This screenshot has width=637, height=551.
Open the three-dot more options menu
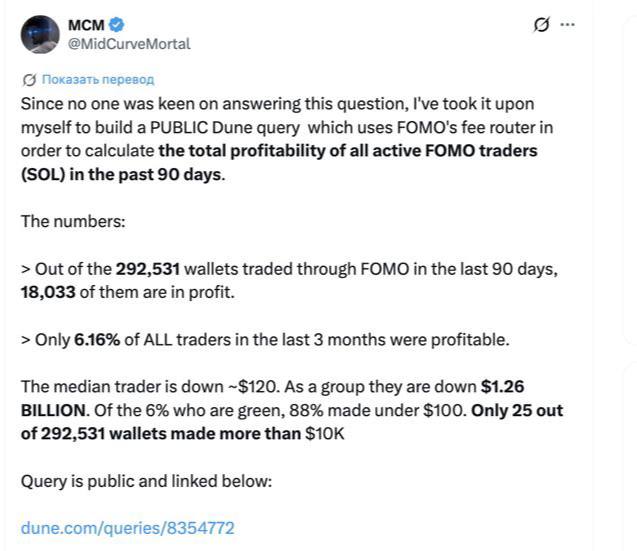(x=568, y=25)
